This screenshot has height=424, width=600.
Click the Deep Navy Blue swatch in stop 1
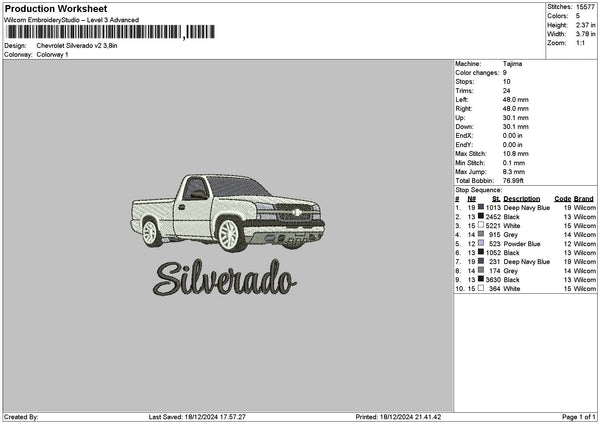480,207
